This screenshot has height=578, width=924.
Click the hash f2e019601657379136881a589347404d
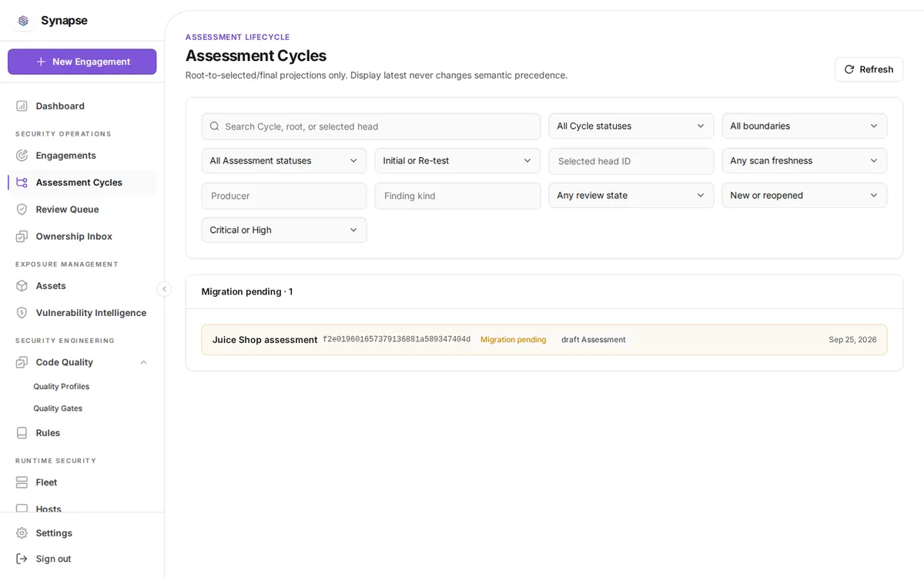click(x=397, y=340)
